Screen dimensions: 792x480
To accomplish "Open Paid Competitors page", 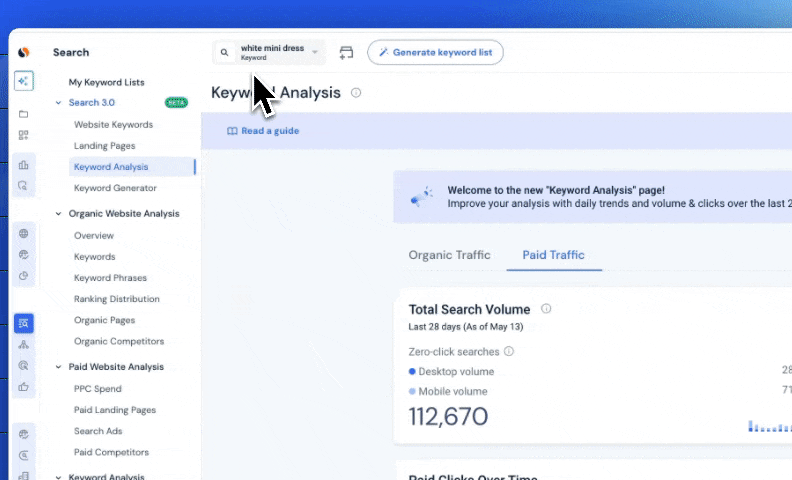I will pos(111,452).
